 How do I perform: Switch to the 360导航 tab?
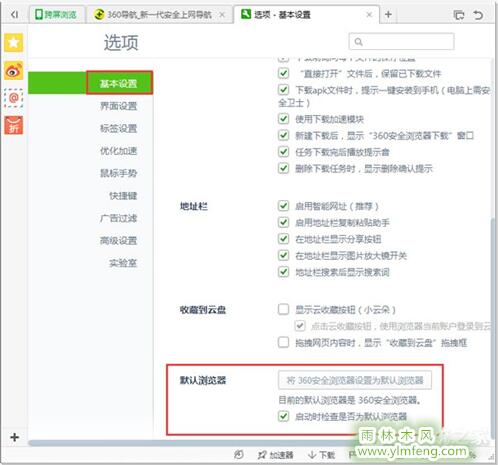point(159,15)
